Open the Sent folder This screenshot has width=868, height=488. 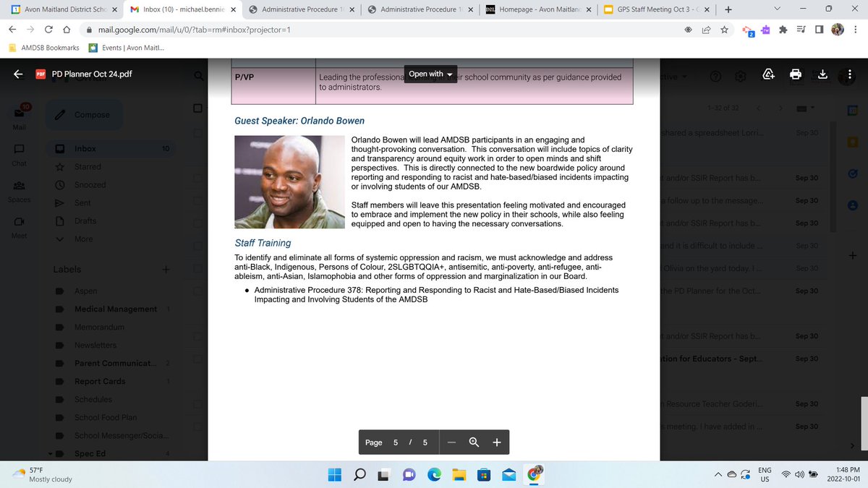(82, 203)
